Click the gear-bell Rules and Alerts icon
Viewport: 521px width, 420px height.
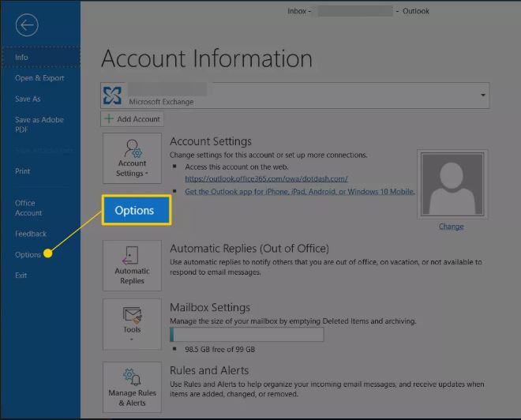(132, 377)
